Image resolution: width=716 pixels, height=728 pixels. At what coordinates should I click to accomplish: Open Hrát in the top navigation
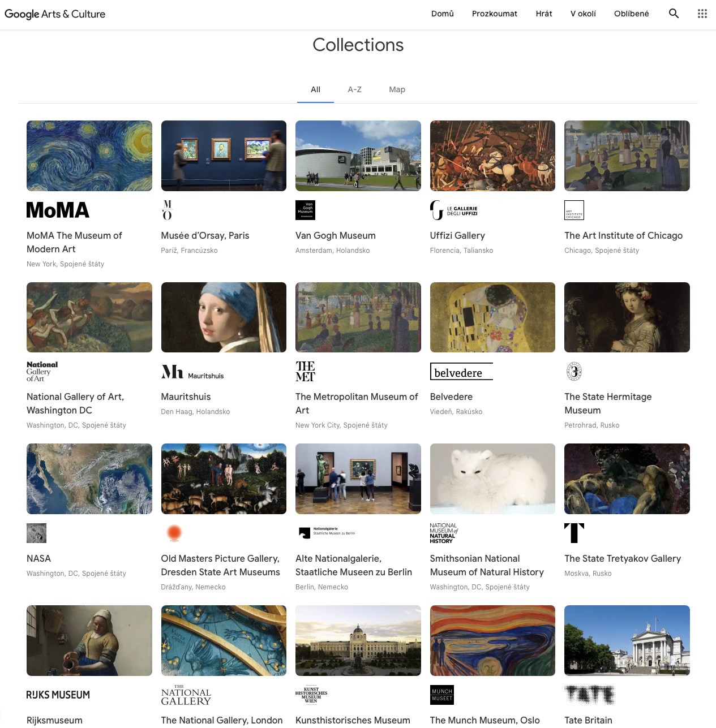pos(544,14)
